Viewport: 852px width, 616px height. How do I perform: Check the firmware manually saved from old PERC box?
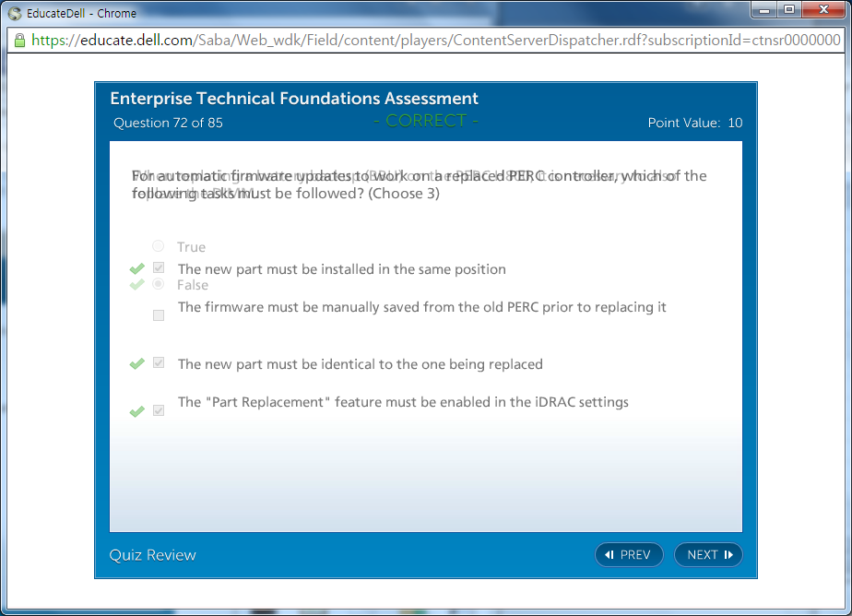click(x=159, y=314)
